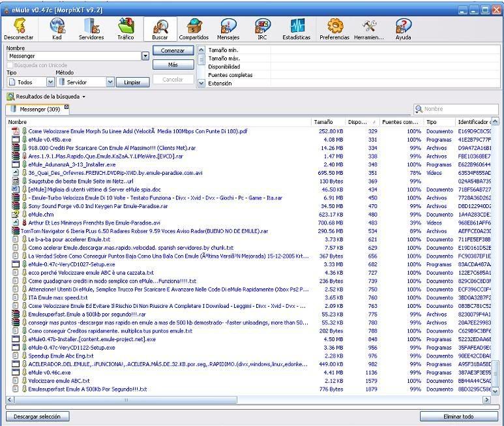Image resolution: width=504 pixels, height=426 pixels.
Task: Click the Comenzar search button
Action: pos(173,50)
